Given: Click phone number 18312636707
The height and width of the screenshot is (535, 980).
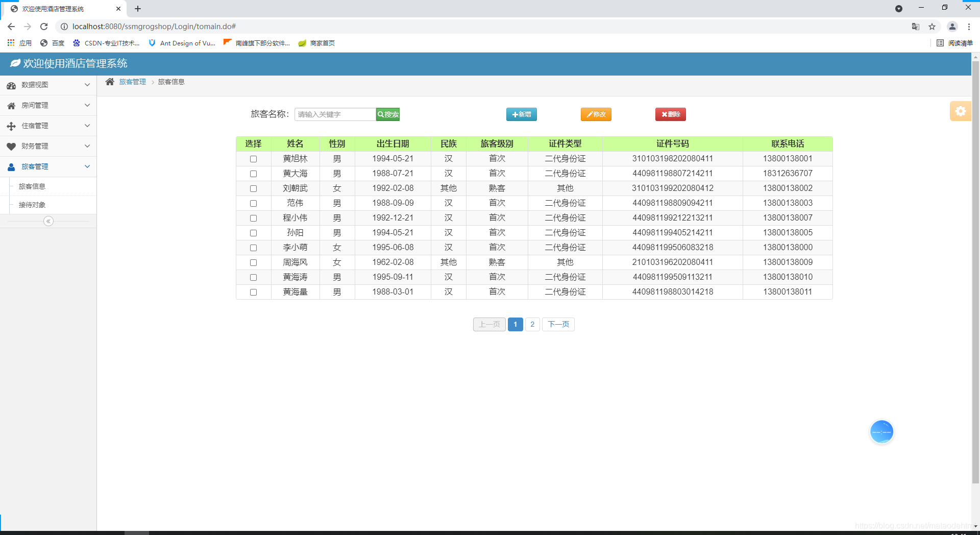Looking at the screenshot, I should (x=788, y=174).
